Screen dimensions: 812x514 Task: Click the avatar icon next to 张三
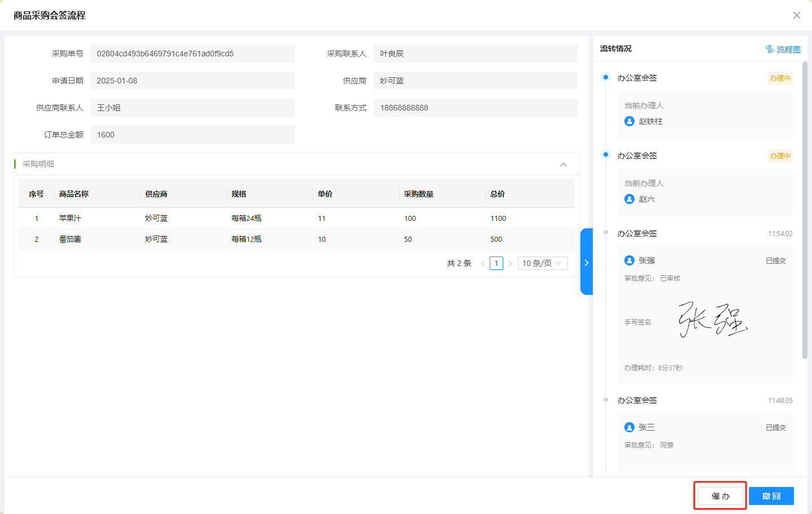click(629, 427)
